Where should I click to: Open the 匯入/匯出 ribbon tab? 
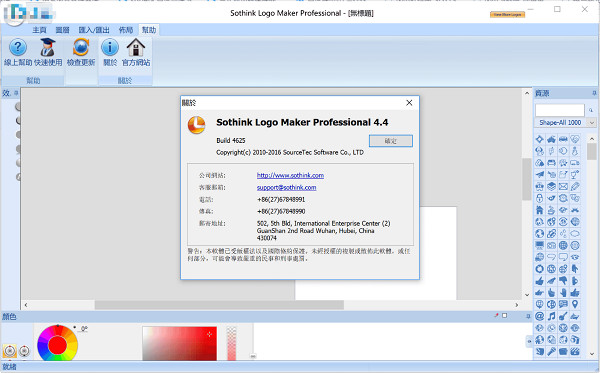pos(94,30)
